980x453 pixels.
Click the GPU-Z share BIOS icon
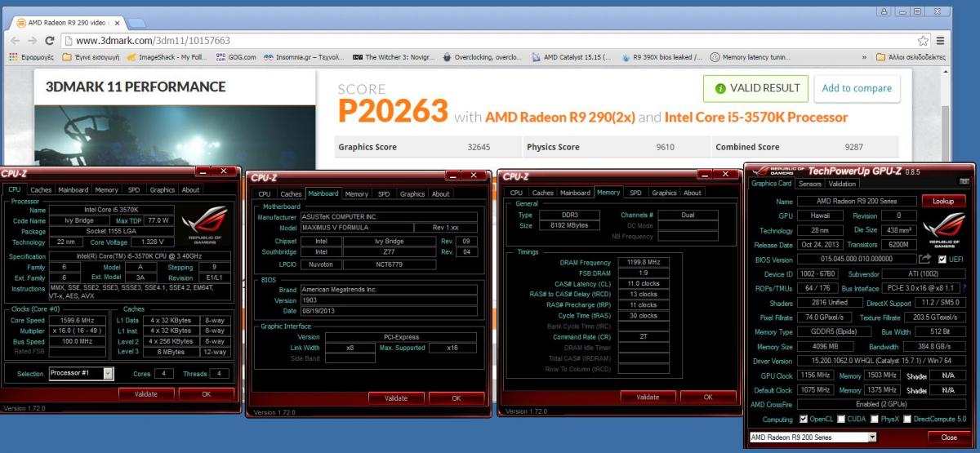click(925, 259)
